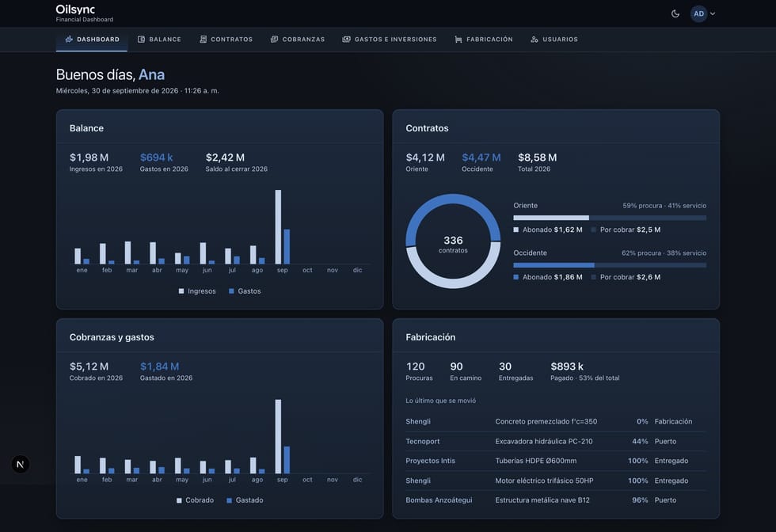Click the Oilsync logo title
The width and height of the screenshot is (776, 532).
75,9
